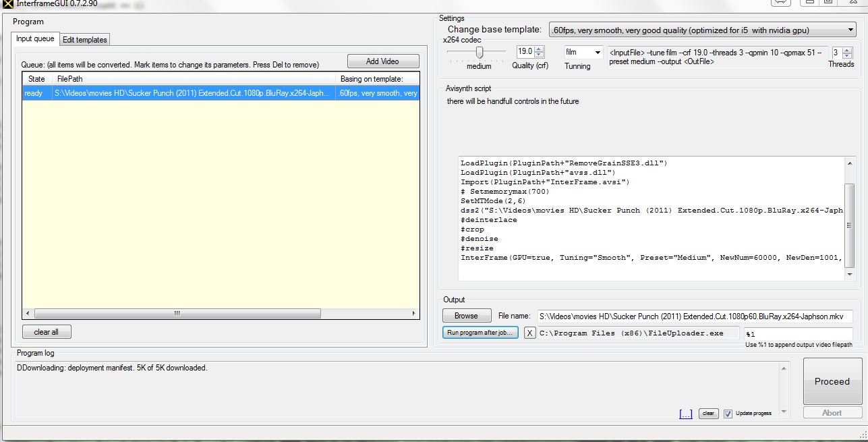This screenshot has height=442, width=868.
Task: Click the up arrow of Quality crf spinner
Action: coord(539,49)
